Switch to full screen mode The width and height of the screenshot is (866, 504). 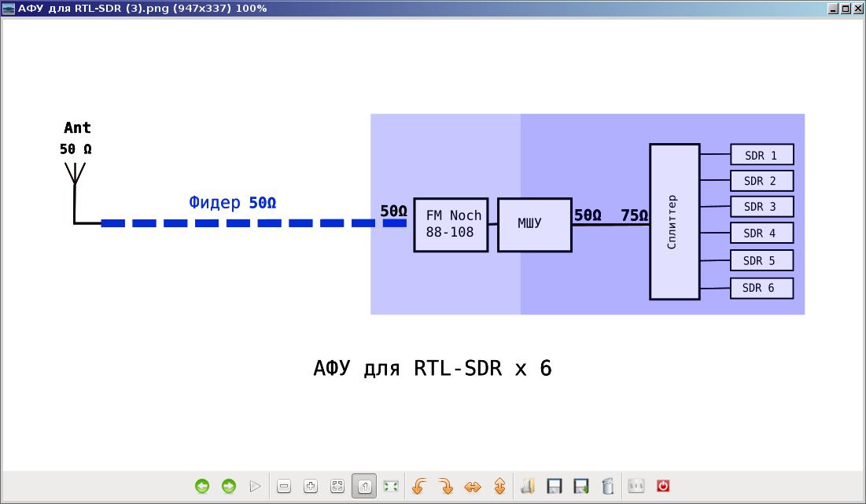[x=391, y=487]
